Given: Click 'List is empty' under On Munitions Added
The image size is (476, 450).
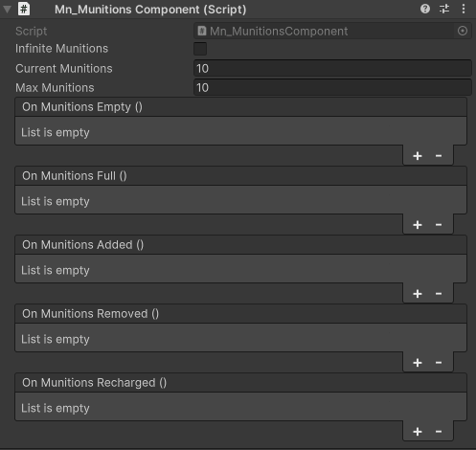Looking at the screenshot, I should [56, 270].
